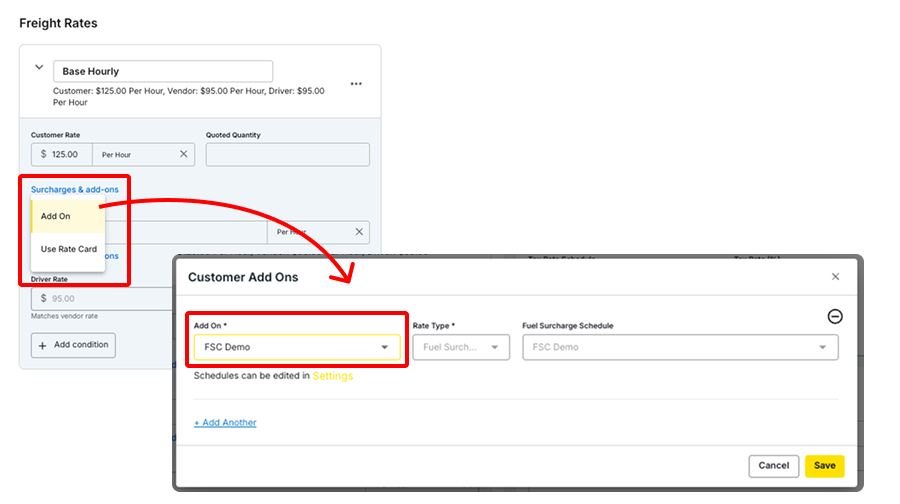Click the Driver Rate 95.00 field
Image resolution: width=900 pixels, height=504 pixels.
click(102, 298)
